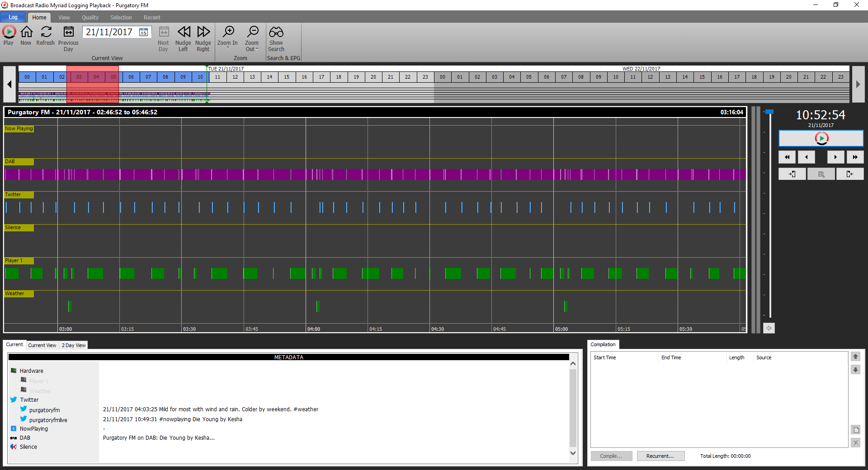The width and height of the screenshot is (868, 470).
Task: Mute audio with the speaker icon below the volume slider
Action: click(x=769, y=328)
